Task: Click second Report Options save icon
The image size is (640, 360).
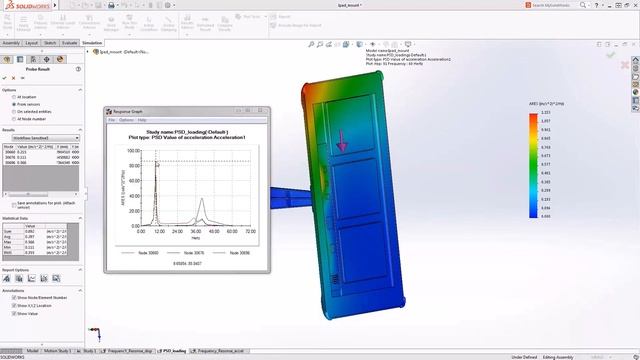Action: pyautogui.click(x=19, y=278)
